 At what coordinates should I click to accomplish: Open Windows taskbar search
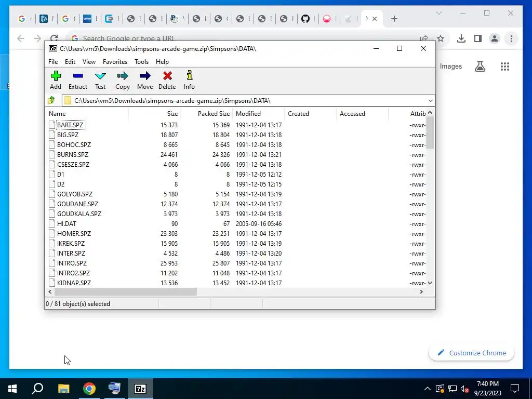coord(37,389)
